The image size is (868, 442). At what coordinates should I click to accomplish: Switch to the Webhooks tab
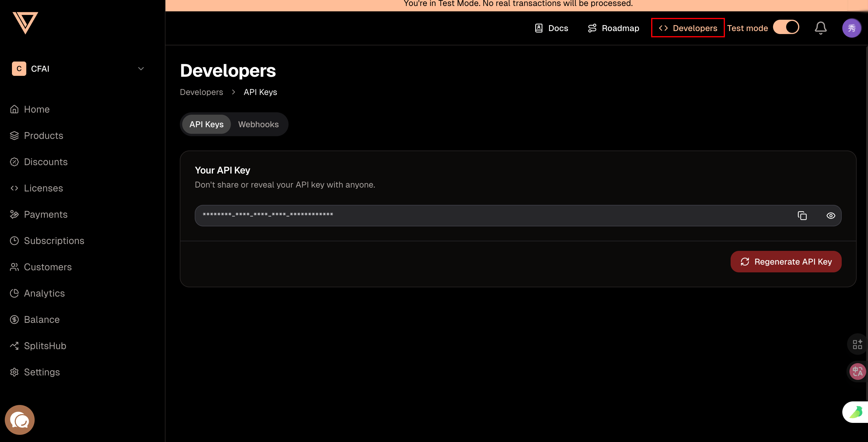258,124
